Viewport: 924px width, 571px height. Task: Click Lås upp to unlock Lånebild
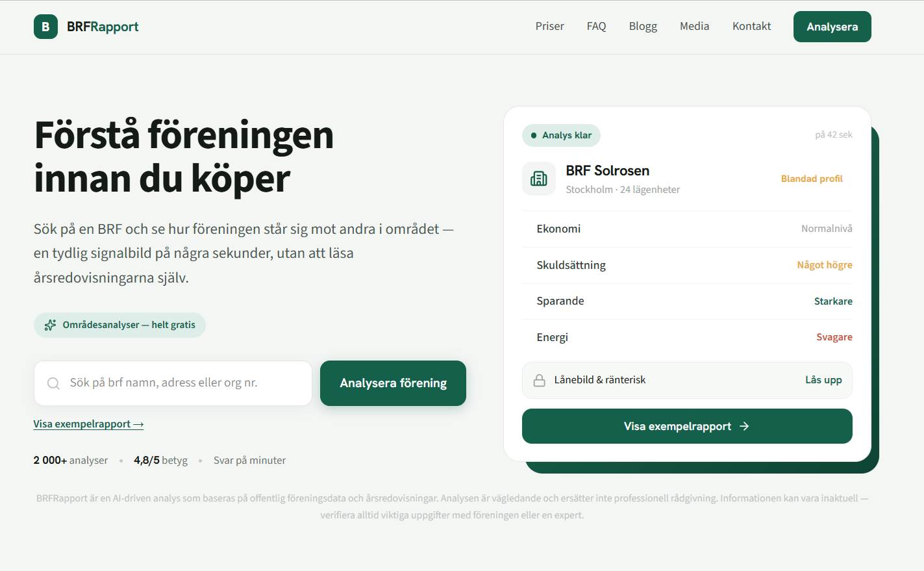coord(823,380)
